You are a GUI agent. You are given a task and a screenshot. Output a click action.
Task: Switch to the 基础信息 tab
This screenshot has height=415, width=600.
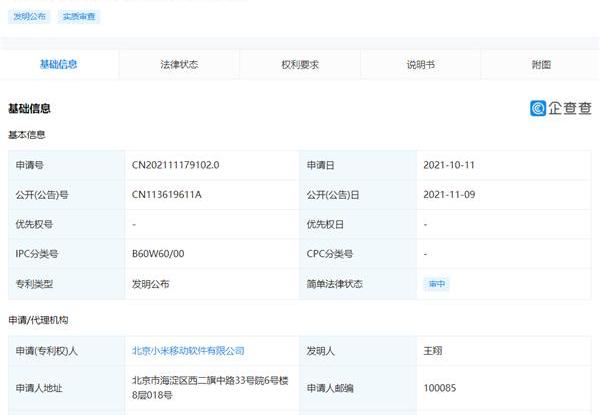pos(59,64)
